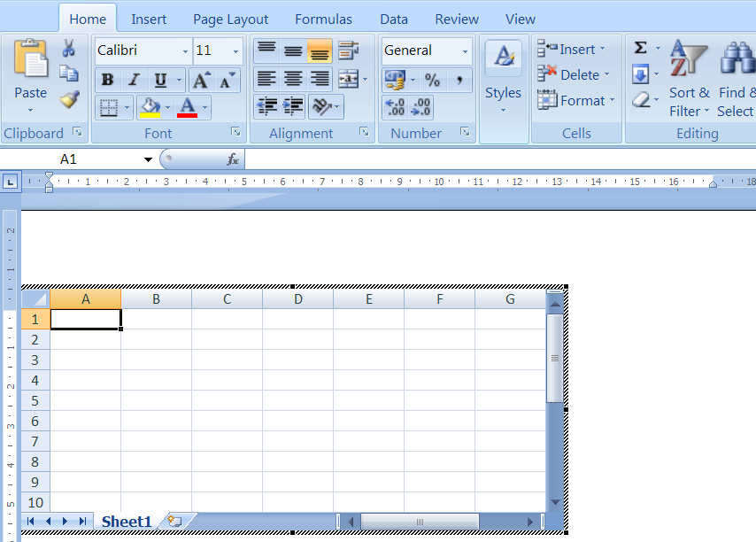756x542 pixels.
Task: Open the Data tab
Action: click(394, 19)
